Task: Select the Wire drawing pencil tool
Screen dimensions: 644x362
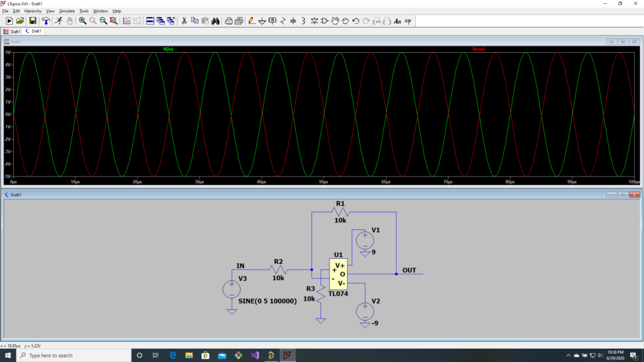Action: [252, 21]
